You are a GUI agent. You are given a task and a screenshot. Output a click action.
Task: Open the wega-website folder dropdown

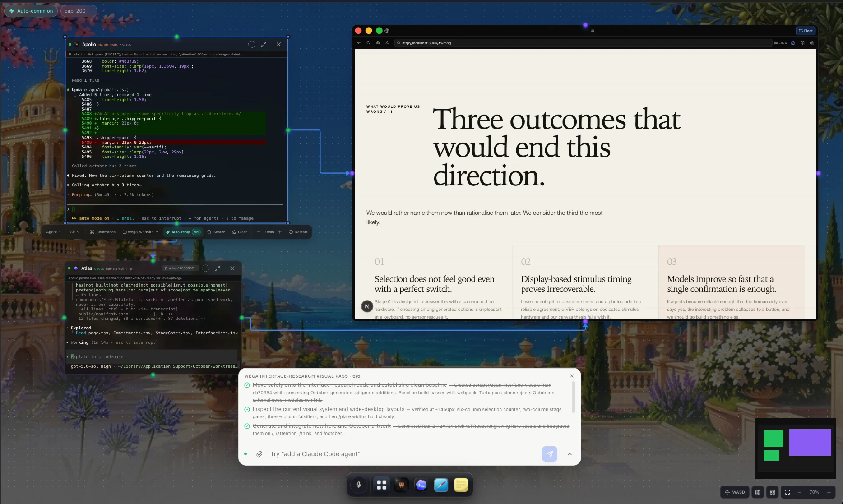click(140, 232)
